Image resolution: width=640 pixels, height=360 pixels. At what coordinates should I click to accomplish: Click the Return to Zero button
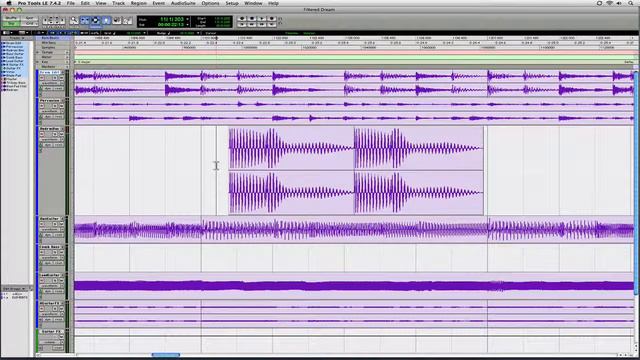coord(242,24)
